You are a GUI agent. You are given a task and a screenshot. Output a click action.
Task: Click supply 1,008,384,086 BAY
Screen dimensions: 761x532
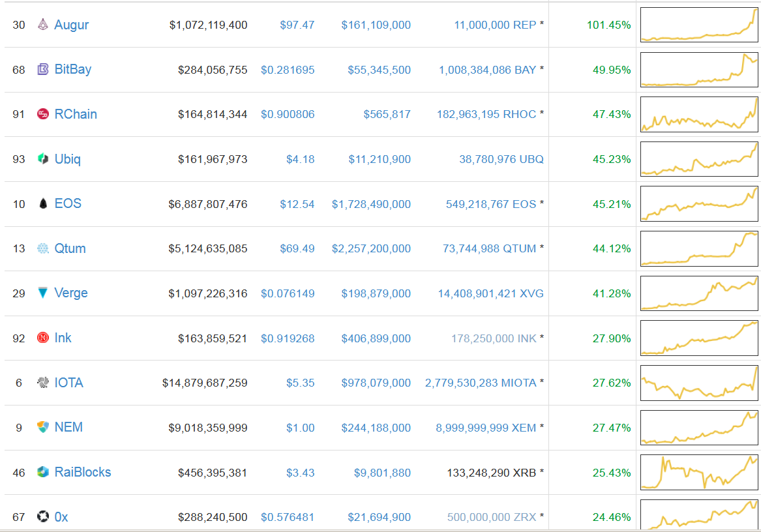click(487, 70)
